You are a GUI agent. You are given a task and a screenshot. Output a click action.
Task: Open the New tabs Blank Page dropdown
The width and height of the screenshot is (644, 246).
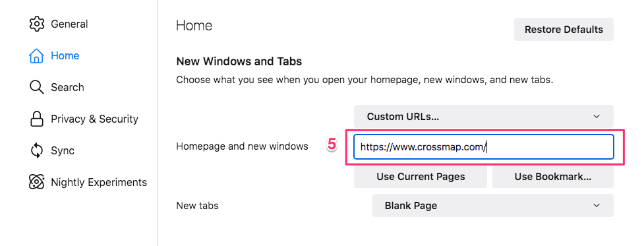click(x=492, y=205)
